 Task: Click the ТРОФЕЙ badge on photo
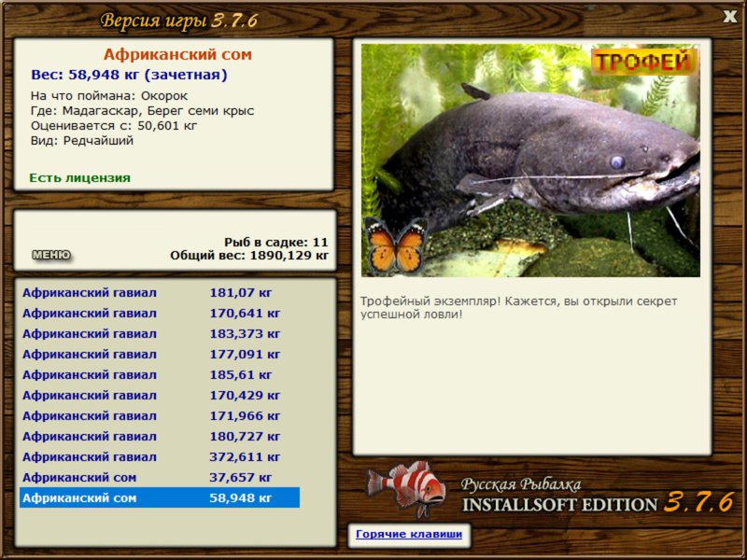pos(642,62)
